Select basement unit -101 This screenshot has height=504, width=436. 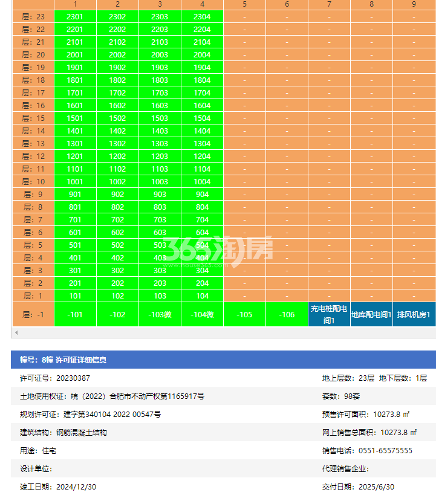75,315
